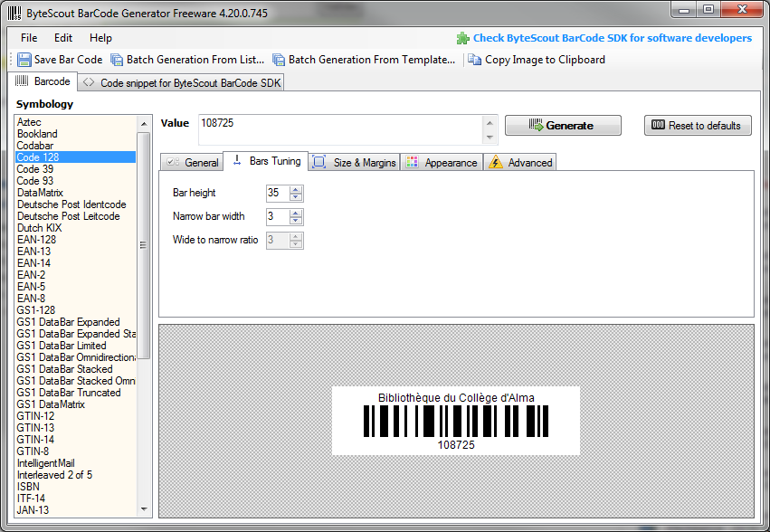Image resolution: width=770 pixels, height=532 pixels.
Task: Click the Batch Generation From List icon
Action: [117, 60]
